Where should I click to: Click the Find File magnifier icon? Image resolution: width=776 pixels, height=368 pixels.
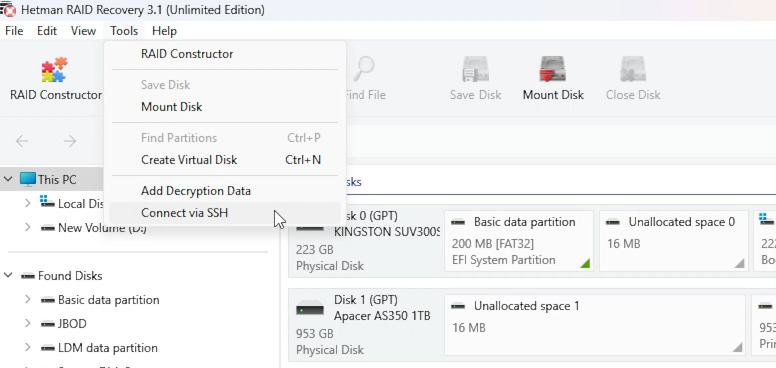(x=364, y=69)
